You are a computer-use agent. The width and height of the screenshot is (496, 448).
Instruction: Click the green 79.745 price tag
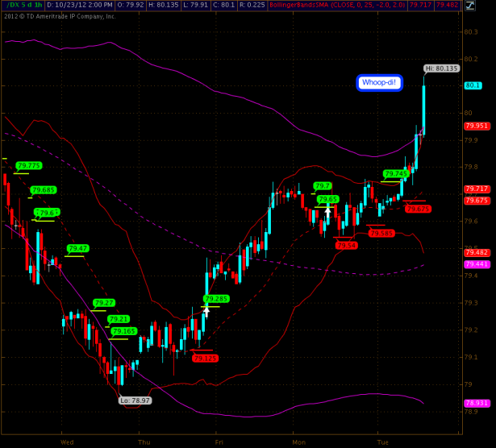click(396, 173)
